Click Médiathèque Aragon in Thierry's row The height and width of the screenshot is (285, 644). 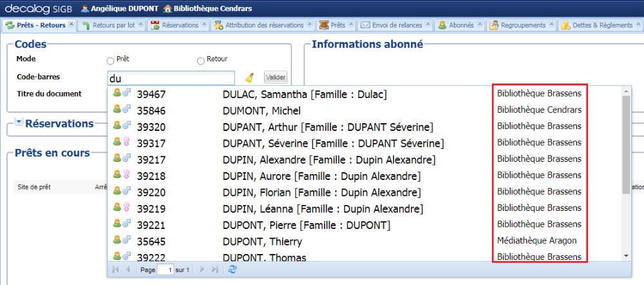[x=537, y=241]
